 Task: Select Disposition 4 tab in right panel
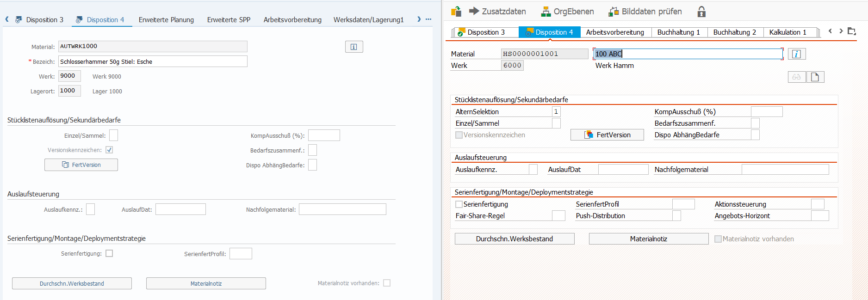[550, 32]
